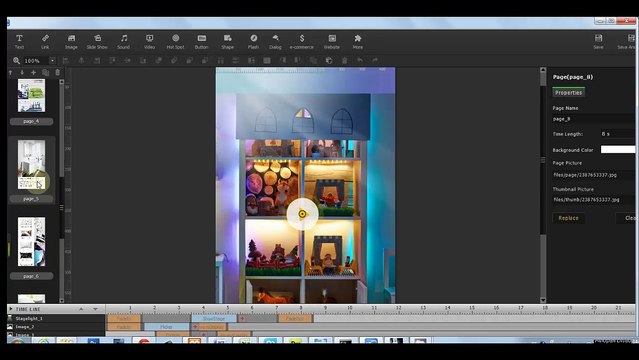Move page down arrow in page list
The height and width of the screenshot is (360, 639).
click(22, 73)
